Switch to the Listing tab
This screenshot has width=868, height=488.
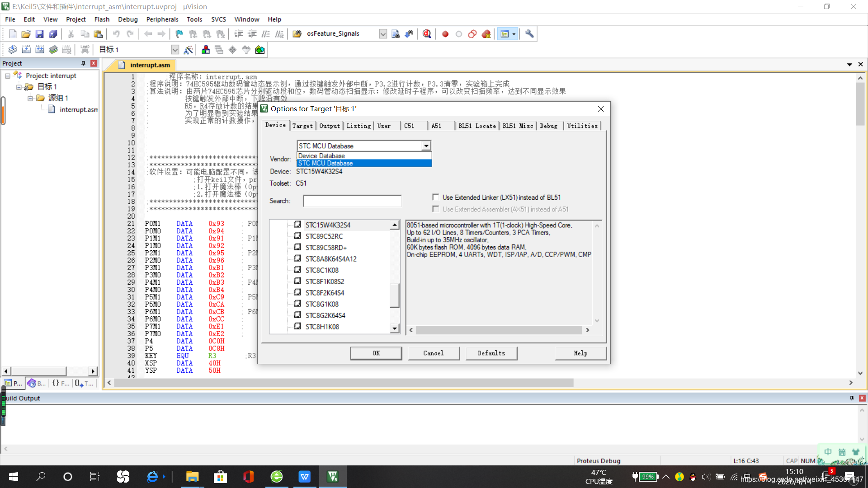tap(359, 126)
